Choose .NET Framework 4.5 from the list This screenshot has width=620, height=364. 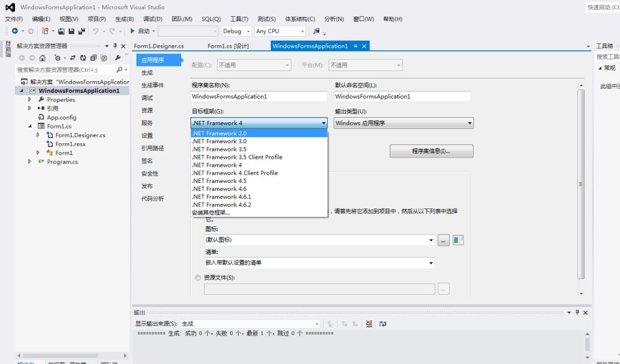click(219, 181)
